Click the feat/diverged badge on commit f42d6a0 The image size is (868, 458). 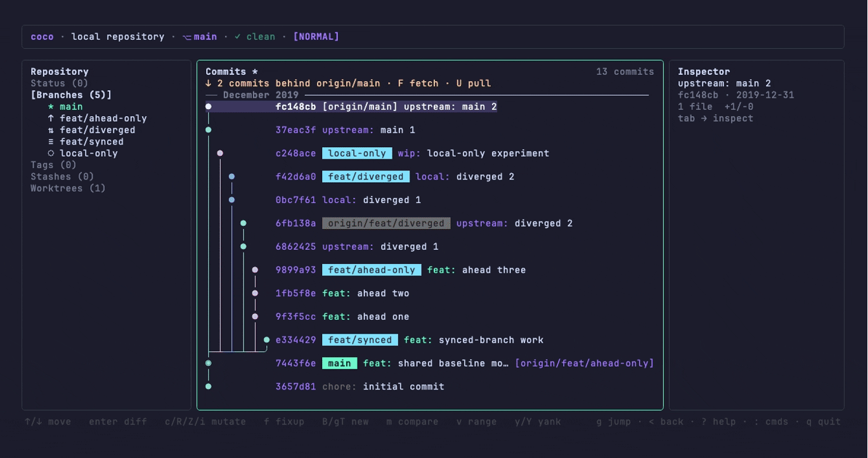pos(366,177)
